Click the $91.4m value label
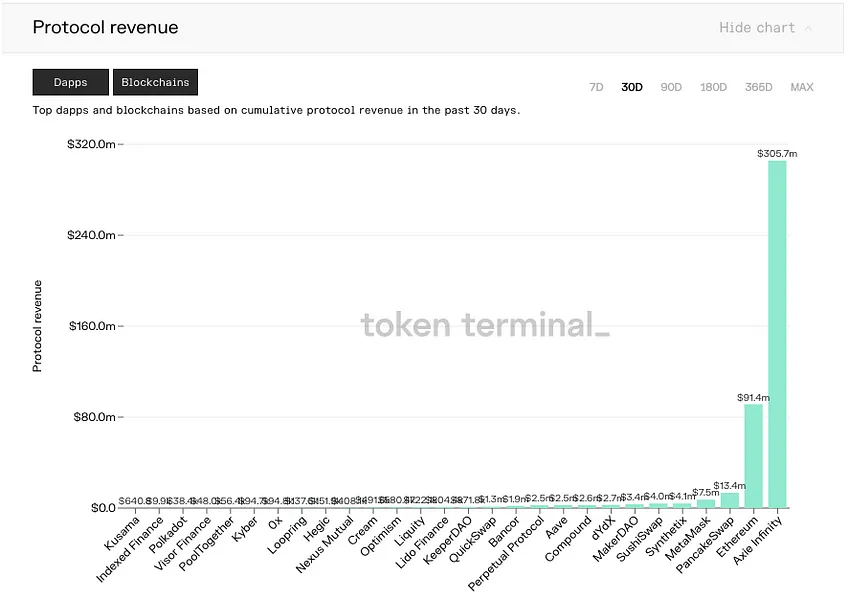Screen dimensions: 848x595 point(753,398)
